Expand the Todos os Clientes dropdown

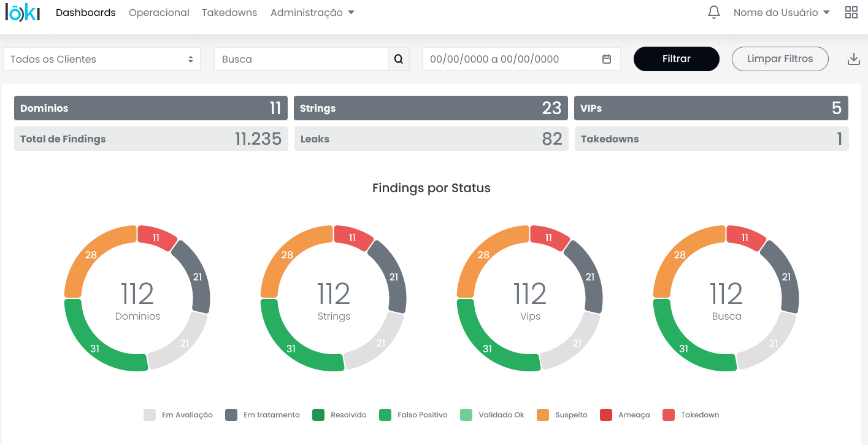click(x=102, y=59)
